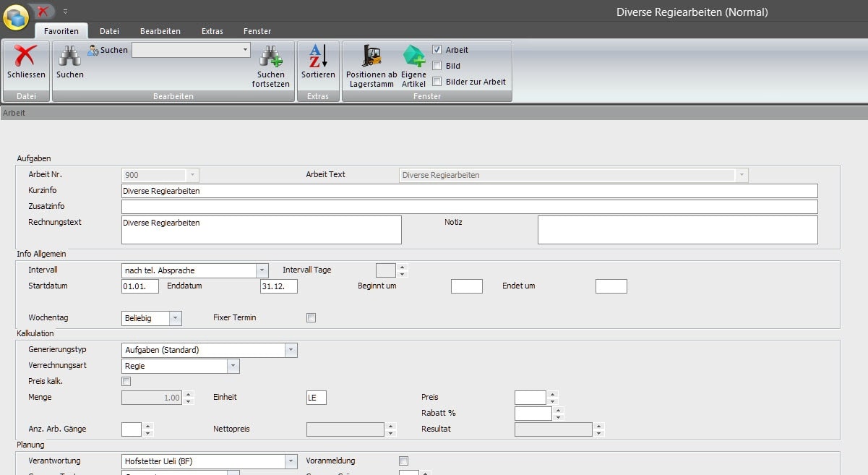Click the Anz. Arb. Gänge field
The height and width of the screenshot is (475, 868).
pyautogui.click(x=132, y=429)
